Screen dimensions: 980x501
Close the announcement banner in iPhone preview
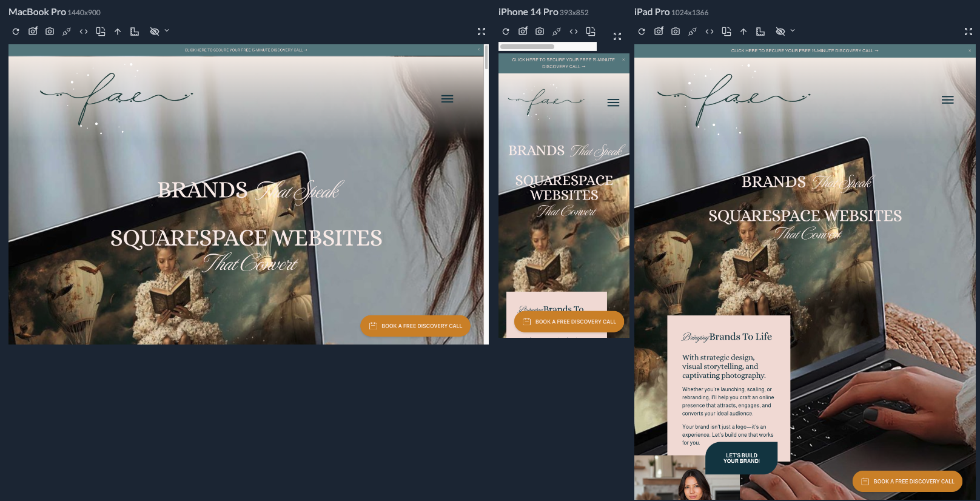(623, 59)
